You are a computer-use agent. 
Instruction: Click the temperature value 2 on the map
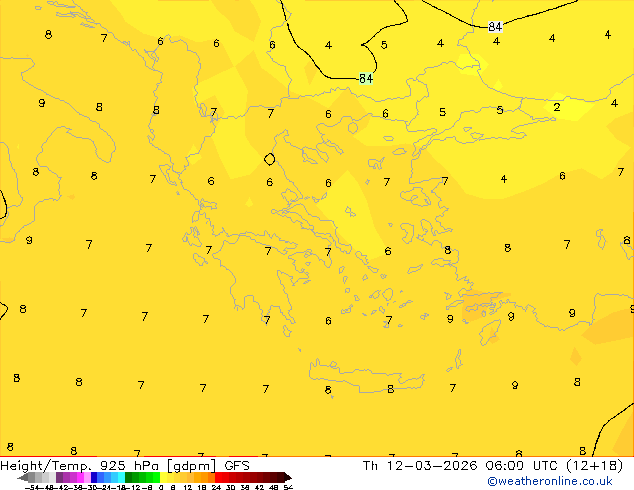coord(557,107)
